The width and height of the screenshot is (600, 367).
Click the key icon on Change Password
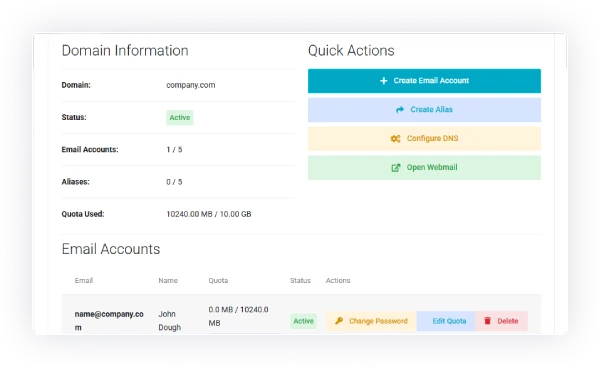pyautogui.click(x=339, y=321)
